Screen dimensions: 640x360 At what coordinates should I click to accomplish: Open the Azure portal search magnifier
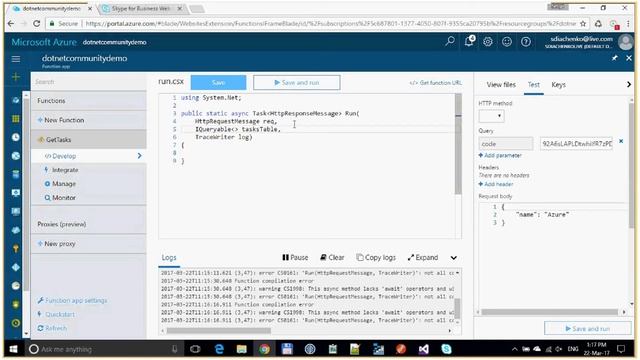[450, 41]
